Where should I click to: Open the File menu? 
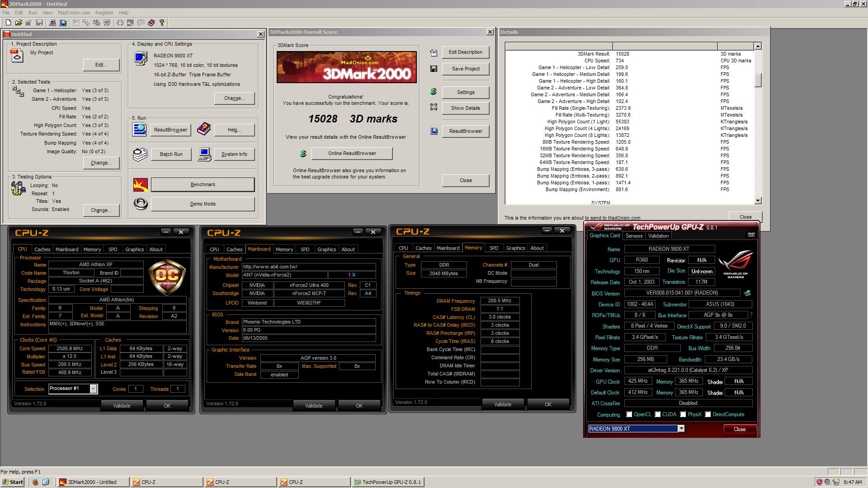coord(6,13)
